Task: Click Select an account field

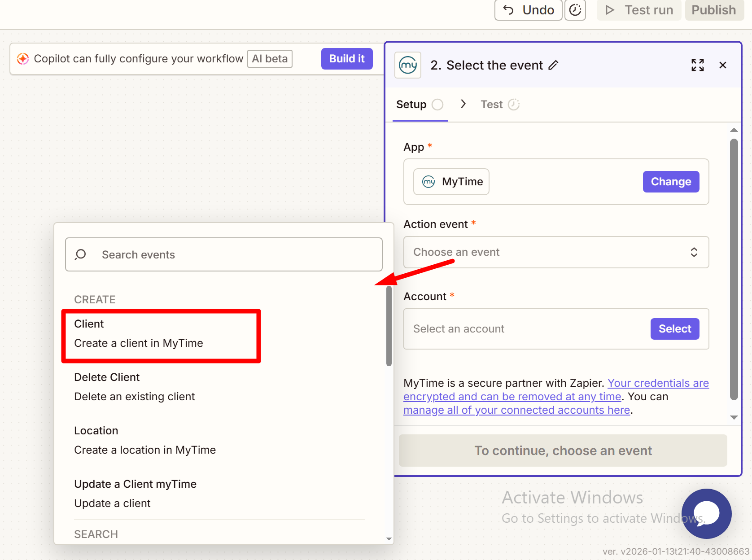Action: click(556, 329)
